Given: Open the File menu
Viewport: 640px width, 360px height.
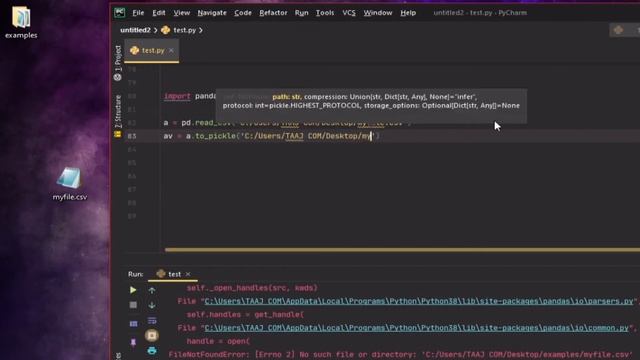Looking at the screenshot, I should (138, 13).
